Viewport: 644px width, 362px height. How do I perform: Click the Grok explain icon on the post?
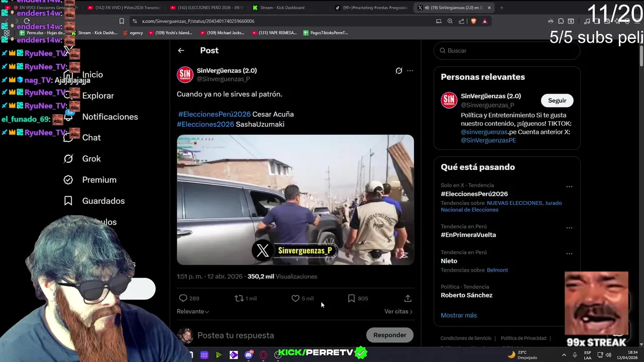coord(398,71)
